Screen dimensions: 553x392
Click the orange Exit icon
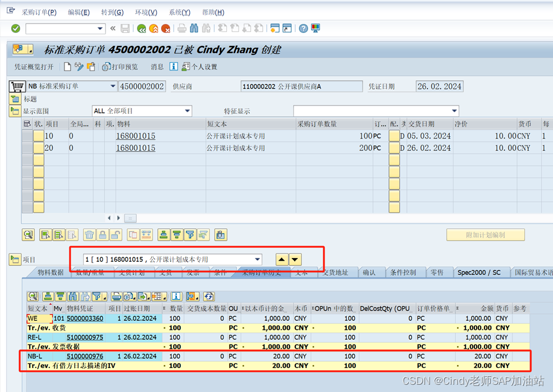click(154, 29)
